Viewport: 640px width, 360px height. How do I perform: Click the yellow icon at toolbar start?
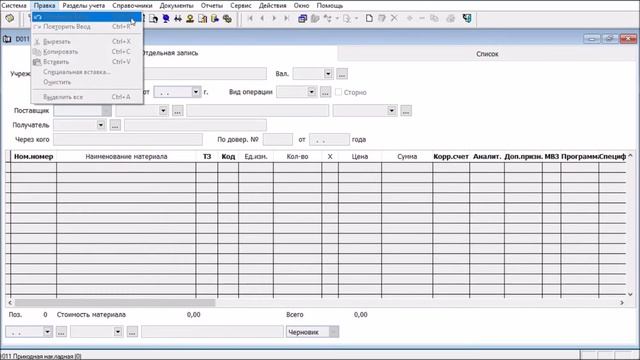click(x=9, y=18)
